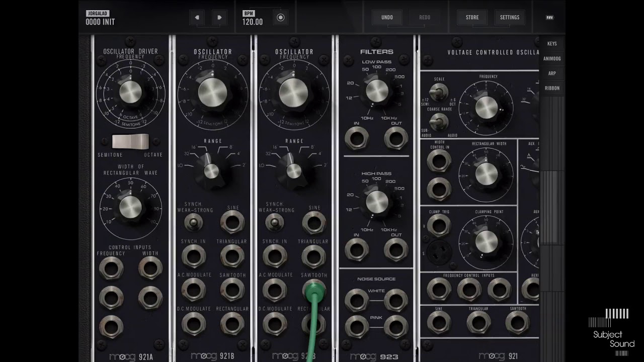The width and height of the screenshot is (644, 362).
Task: Adjust the Clamping Point knob
Action: 487,241
